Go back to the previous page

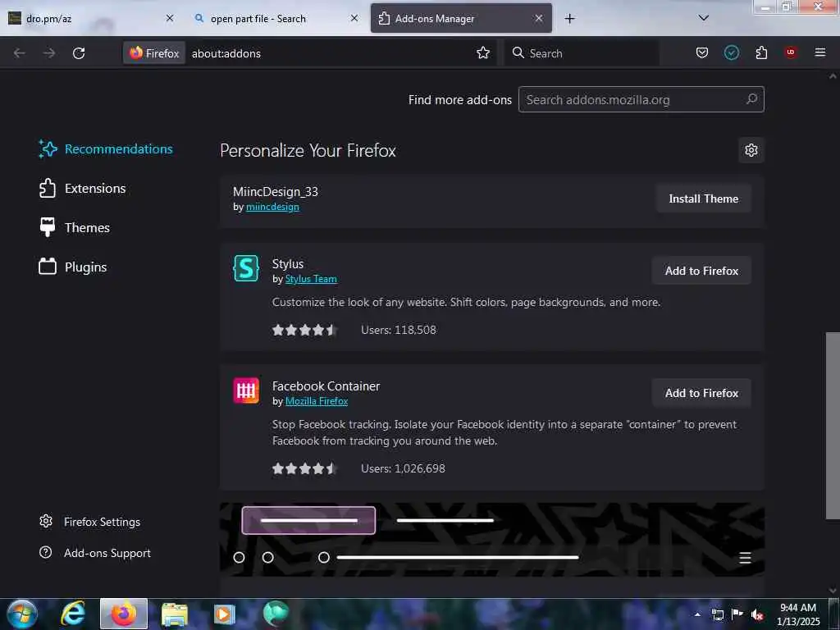pos(20,53)
